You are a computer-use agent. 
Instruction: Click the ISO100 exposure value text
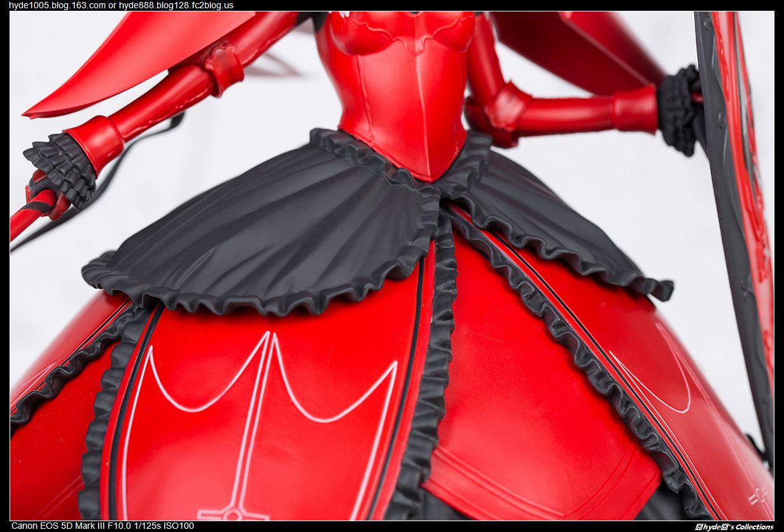(179, 526)
